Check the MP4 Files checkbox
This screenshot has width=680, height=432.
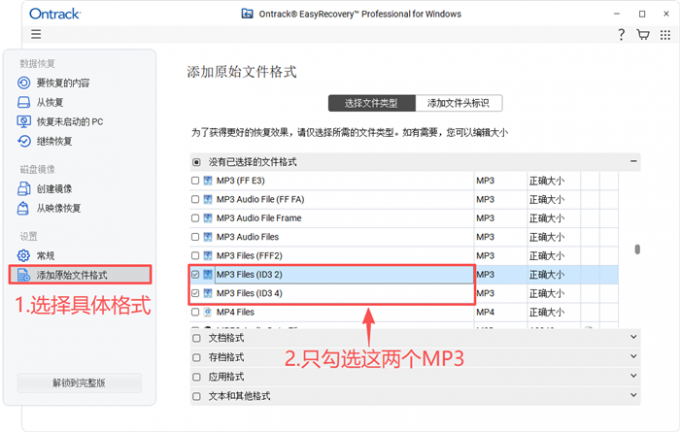coord(195,312)
